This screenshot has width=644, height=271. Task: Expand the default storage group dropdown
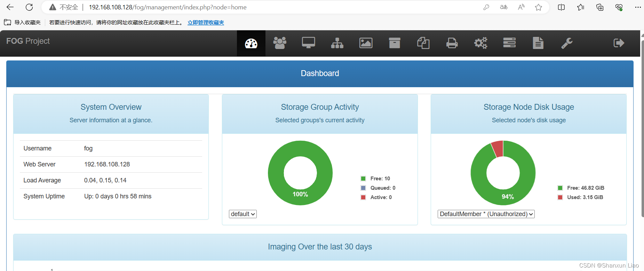pyautogui.click(x=243, y=214)
